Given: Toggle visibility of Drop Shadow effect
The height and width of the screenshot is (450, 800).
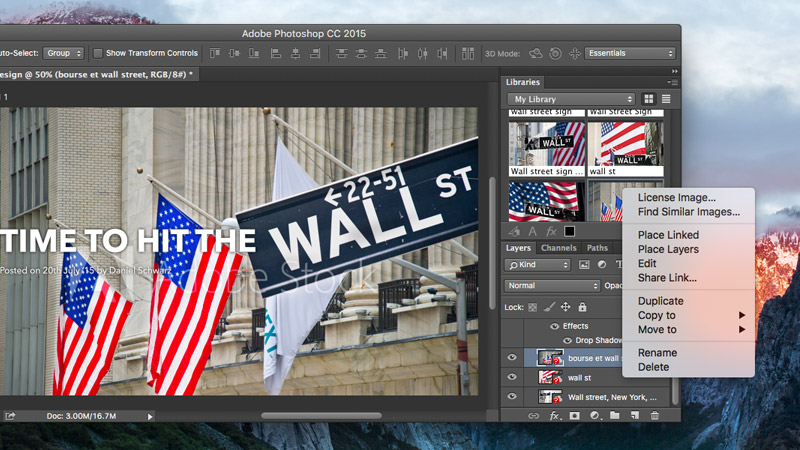Looking at the screenshot, I should tap(566, 341).
